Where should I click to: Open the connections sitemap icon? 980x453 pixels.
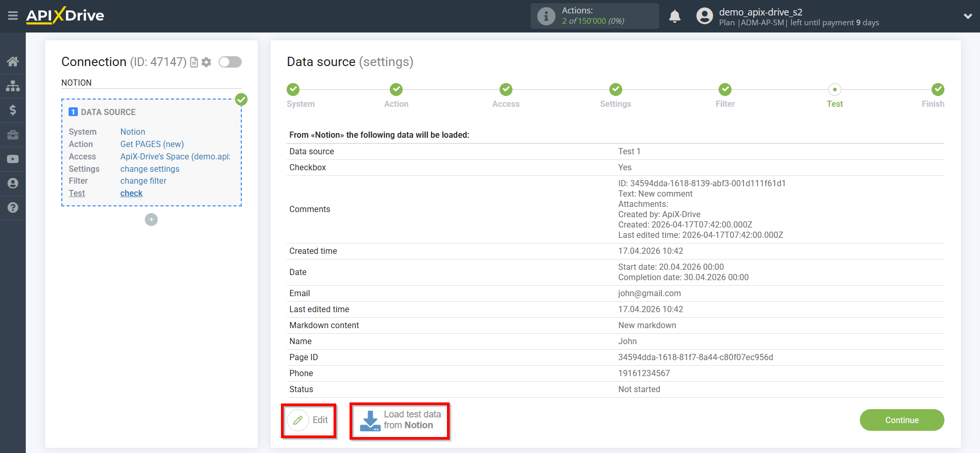13,86
